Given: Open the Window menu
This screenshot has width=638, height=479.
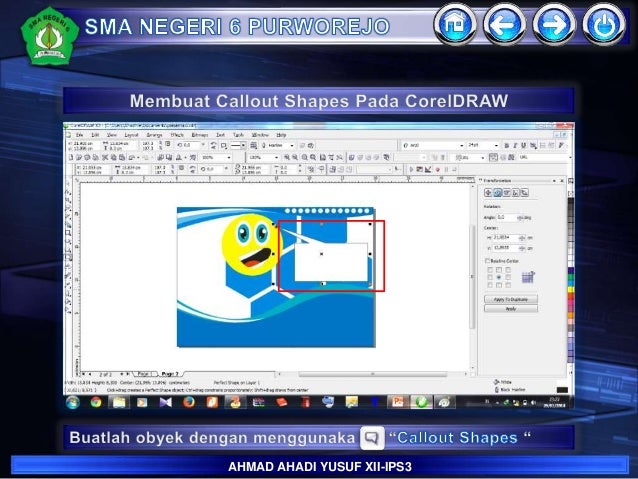Looking at the screenshot, I should point(260,135).
